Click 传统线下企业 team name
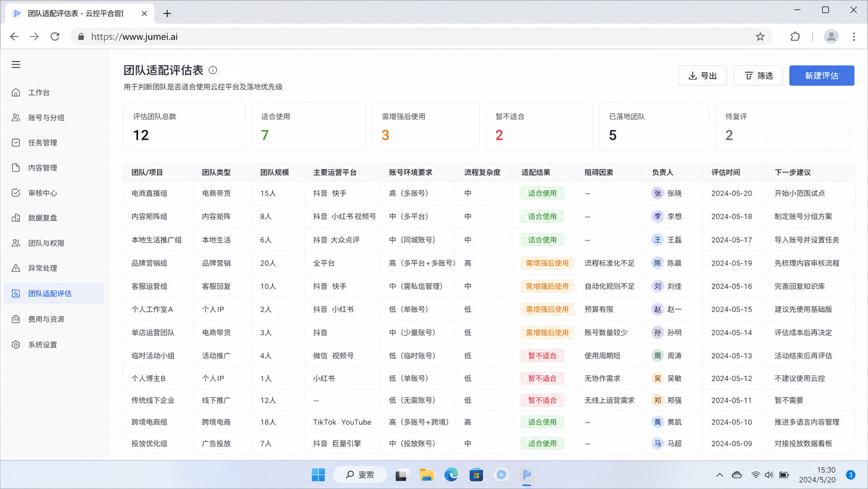 (x=153, y=400)
